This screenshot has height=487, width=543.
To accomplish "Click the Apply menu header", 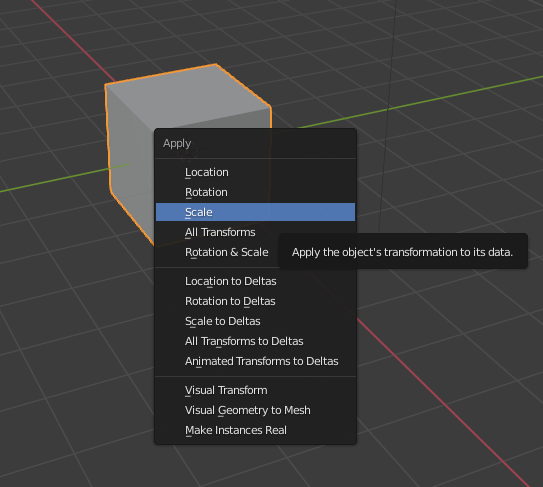I will 177,143.
